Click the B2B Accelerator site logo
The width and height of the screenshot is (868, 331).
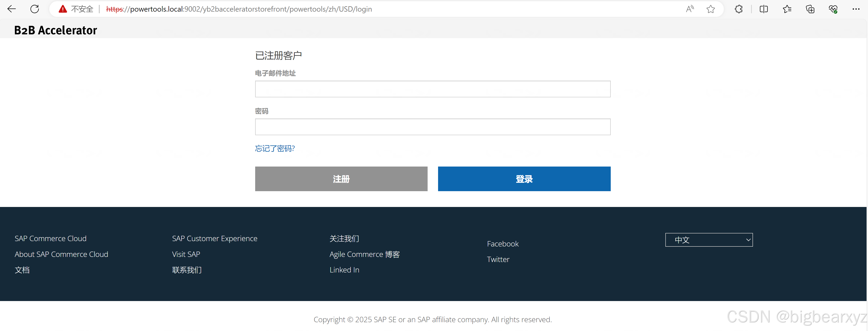tap(56, 30)
